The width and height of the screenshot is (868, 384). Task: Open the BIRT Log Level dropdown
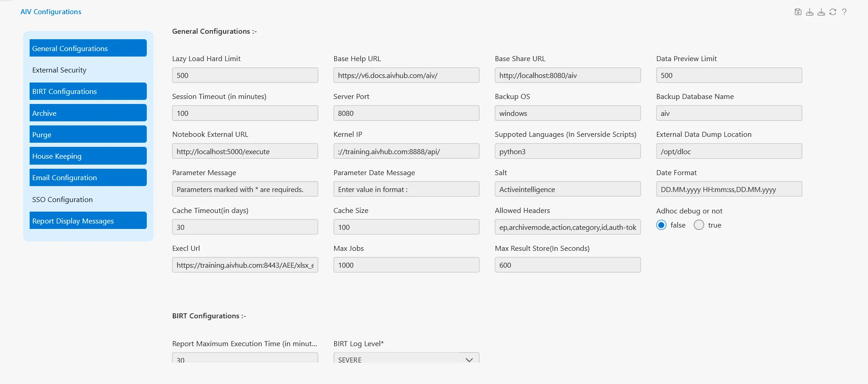[x=406, y=358]
